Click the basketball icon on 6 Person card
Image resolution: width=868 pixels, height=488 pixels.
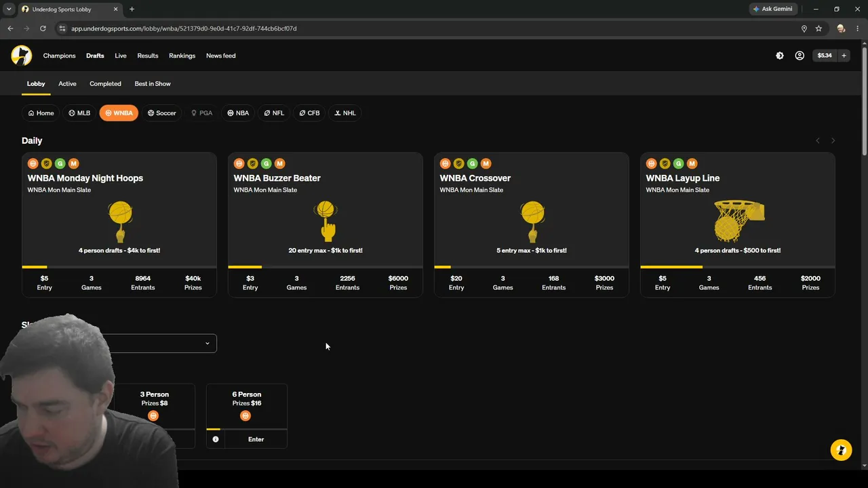click(245, 415)
